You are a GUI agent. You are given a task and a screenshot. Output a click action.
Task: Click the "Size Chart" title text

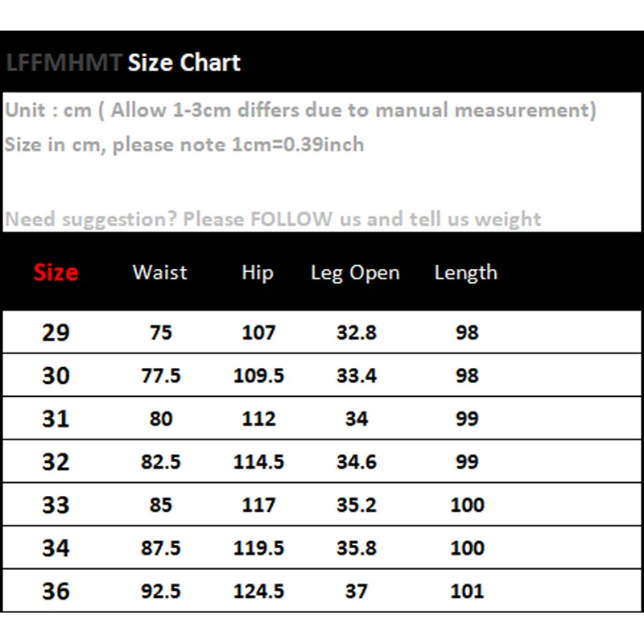tap(184, 63)
